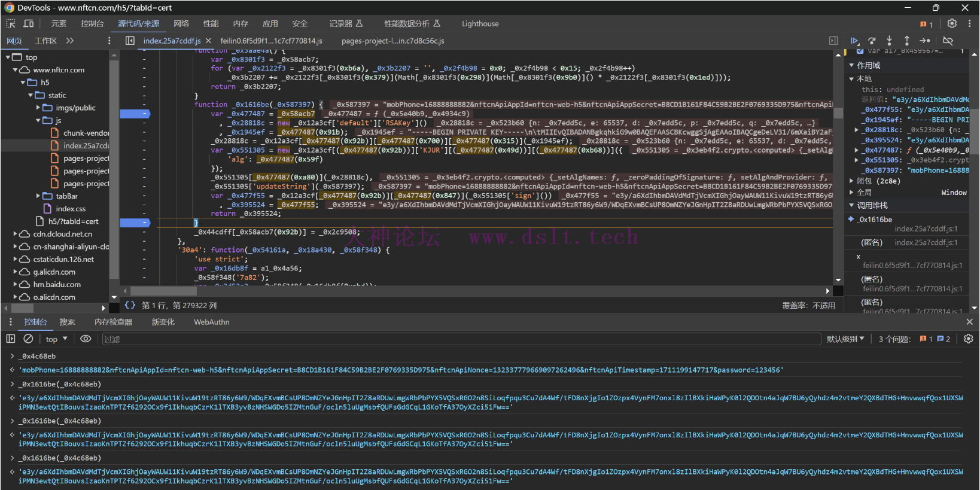The width and height of the screenshot is (980, 490).
Task: Open DevTools settings gear in top toolbar
Action: click(x=952, y=23)
